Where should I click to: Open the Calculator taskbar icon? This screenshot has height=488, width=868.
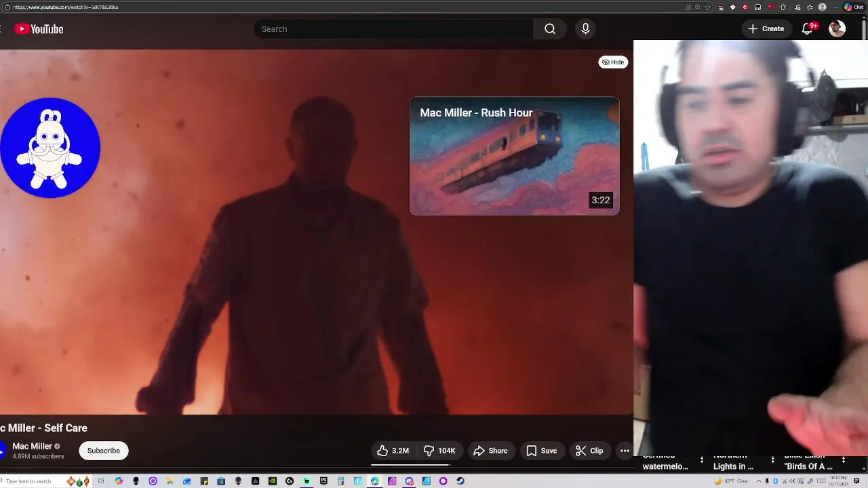pos(340,481)
